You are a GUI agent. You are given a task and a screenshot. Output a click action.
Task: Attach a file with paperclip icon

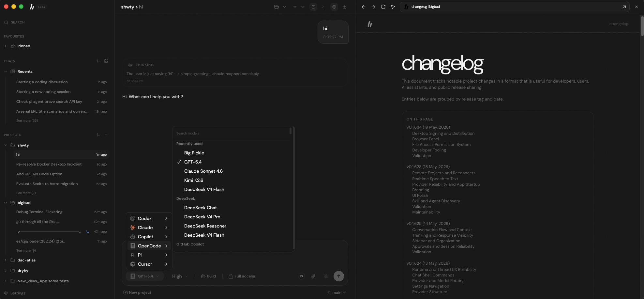pyautogui.click(x=313, y=276)
